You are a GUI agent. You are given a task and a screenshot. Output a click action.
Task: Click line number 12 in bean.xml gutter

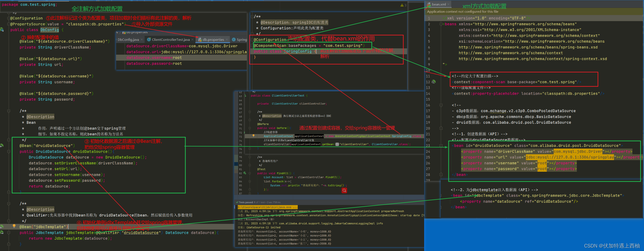click(x=428, y=82)
